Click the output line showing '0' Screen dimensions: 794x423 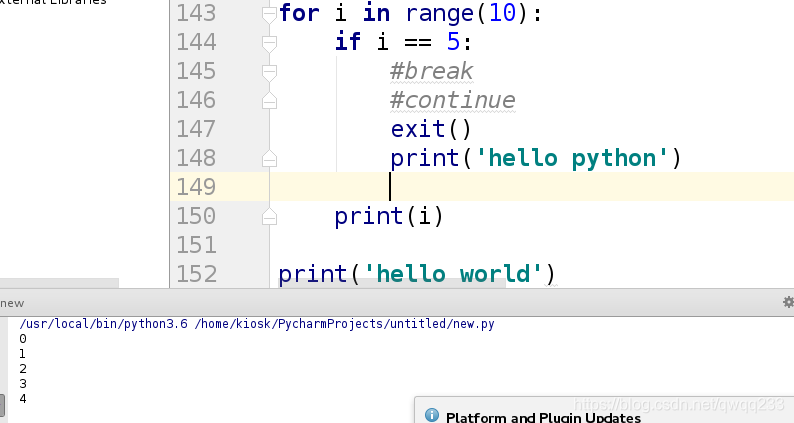23,338
